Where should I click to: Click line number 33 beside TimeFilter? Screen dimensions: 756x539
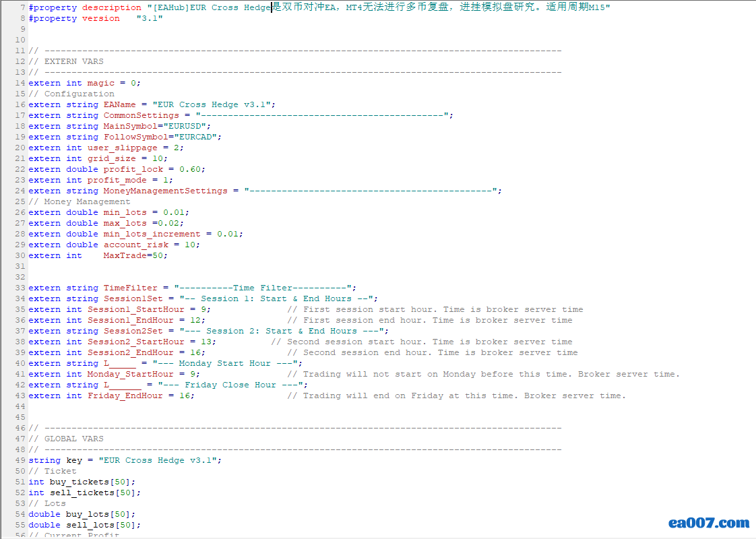point(20,288)
